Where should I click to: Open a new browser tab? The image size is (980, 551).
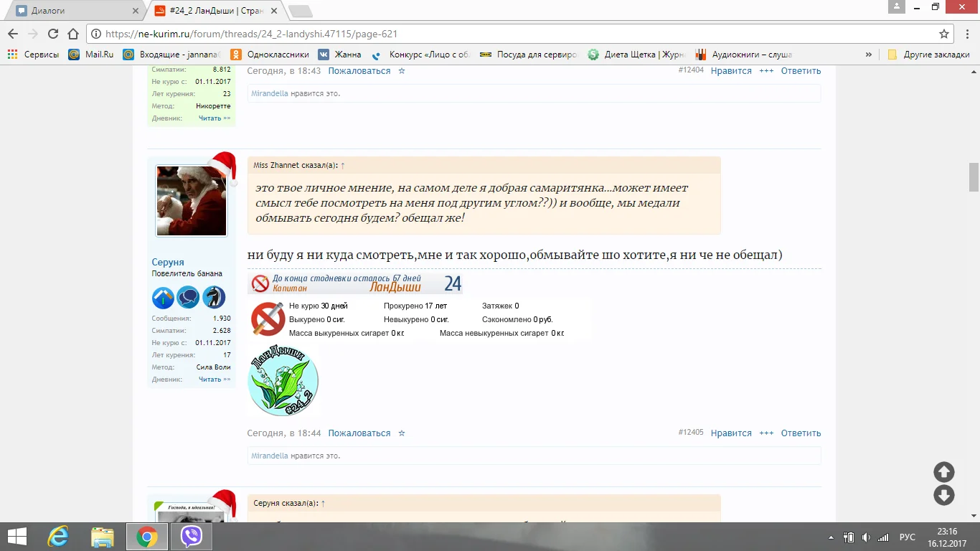pyautogui.click(x=300, y=11)
